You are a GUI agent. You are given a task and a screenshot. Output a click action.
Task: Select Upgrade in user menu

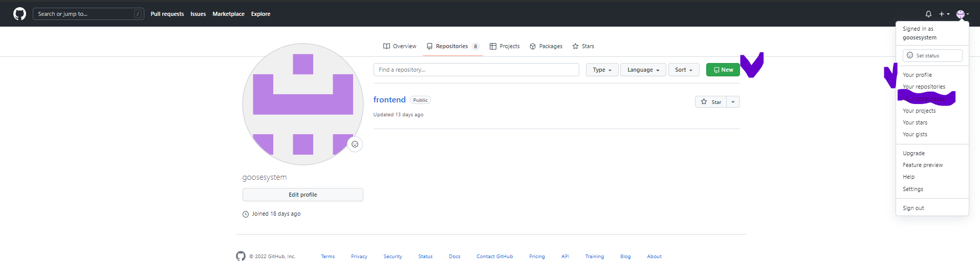pos(913,153)
